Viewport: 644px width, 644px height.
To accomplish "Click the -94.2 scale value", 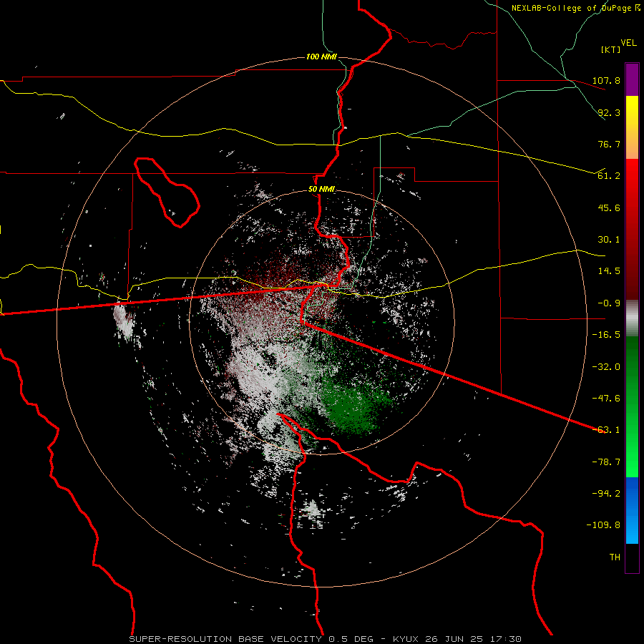I will (x=606, y=494).
